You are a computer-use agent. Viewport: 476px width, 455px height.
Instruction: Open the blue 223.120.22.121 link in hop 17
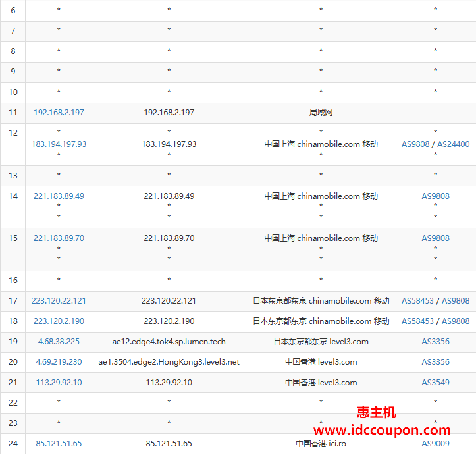coord(59,301)
